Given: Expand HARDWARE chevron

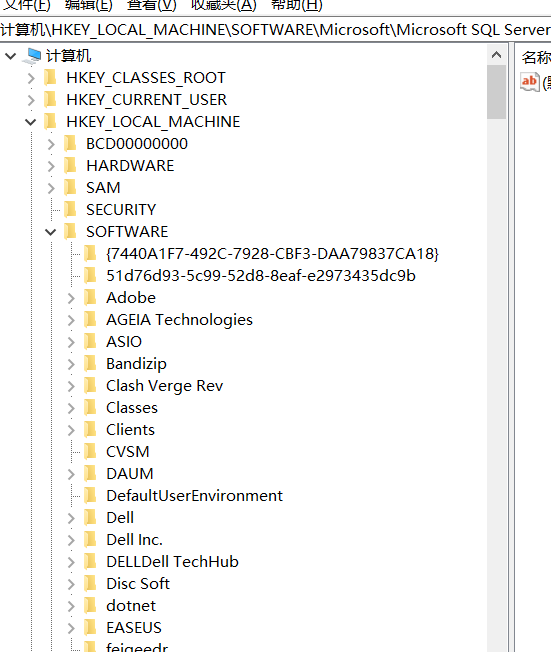Looking at the screenshot, I should 51,166.
